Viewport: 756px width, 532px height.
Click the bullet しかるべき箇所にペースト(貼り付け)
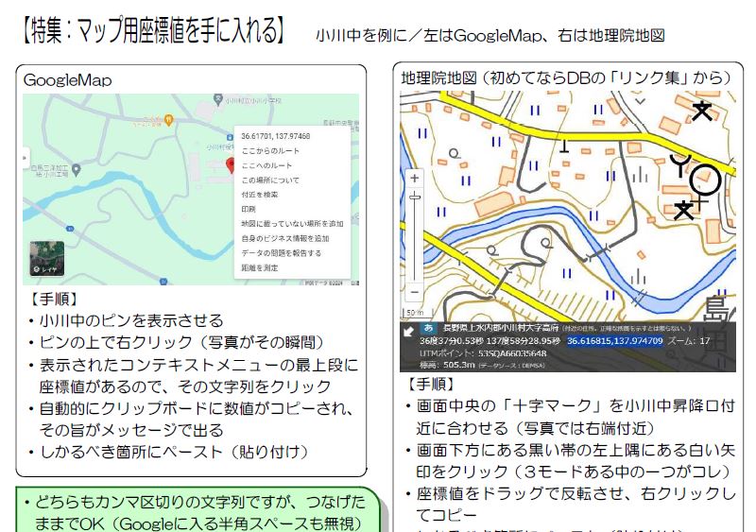tap(174, 452)
